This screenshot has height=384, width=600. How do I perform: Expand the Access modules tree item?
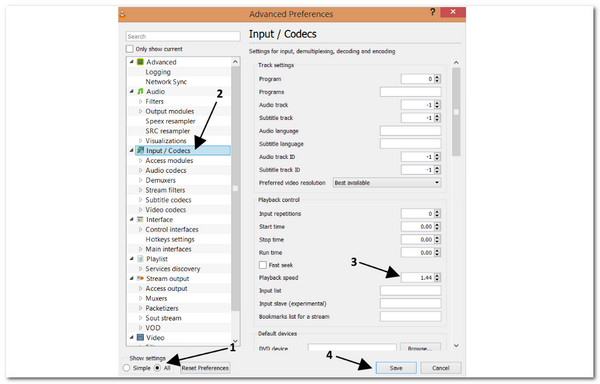click(140, 161)
